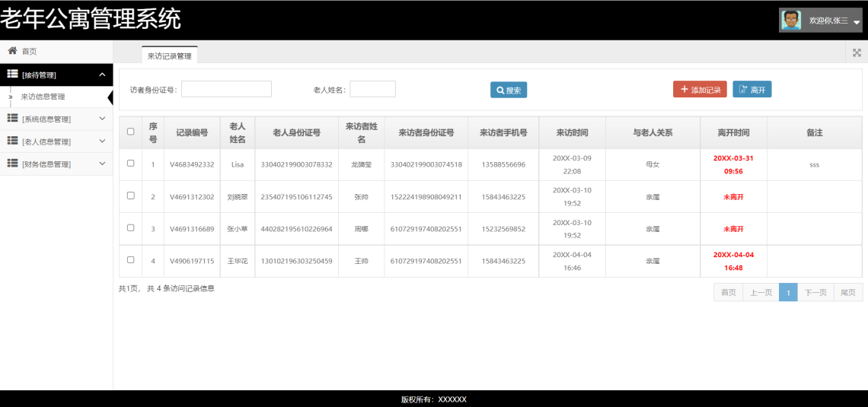Click the elder name cell 张小草

[x=237, y=229]
